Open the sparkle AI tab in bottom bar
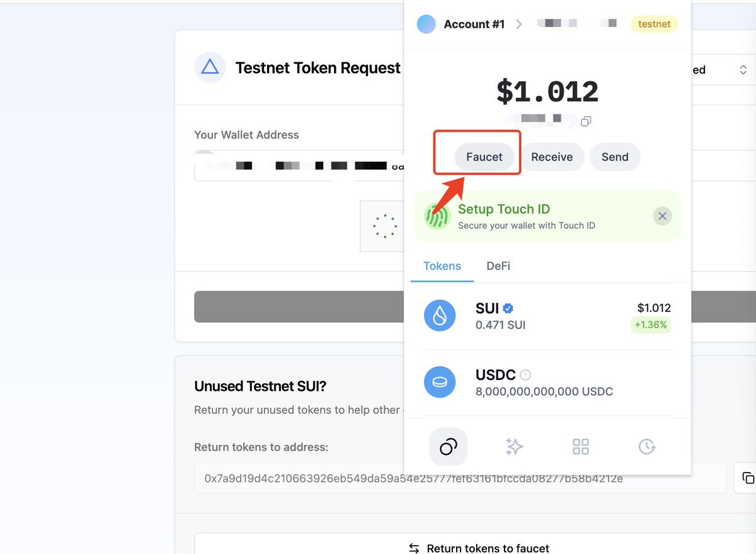756x554 pixels. 515,447
